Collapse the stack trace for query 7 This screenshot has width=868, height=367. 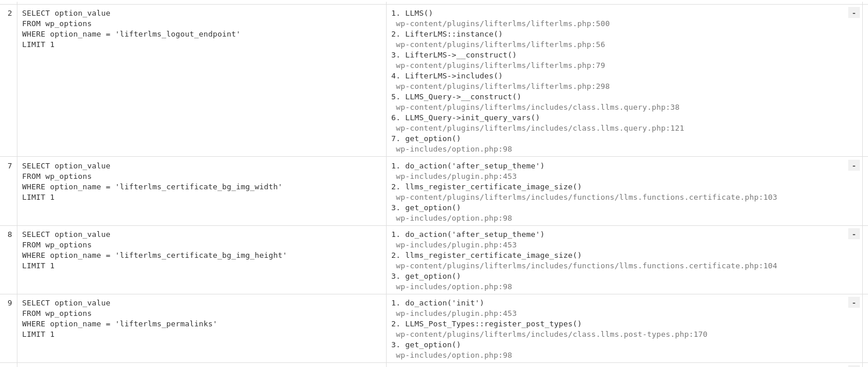tap(853, 165)
